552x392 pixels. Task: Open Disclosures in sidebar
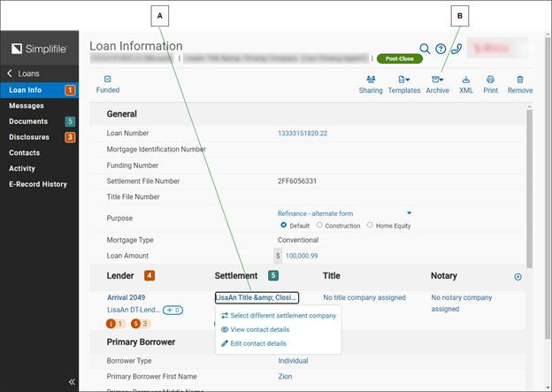29,137
